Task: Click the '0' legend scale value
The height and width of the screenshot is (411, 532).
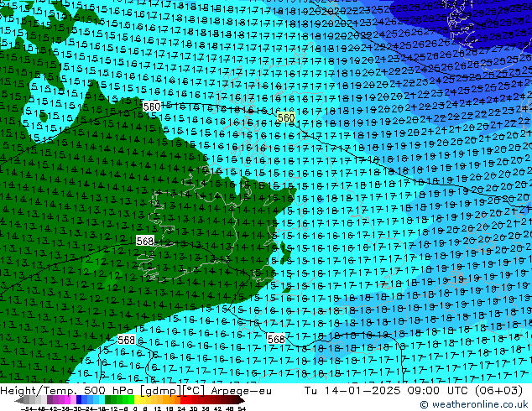Action: click(x=135, y=408)
